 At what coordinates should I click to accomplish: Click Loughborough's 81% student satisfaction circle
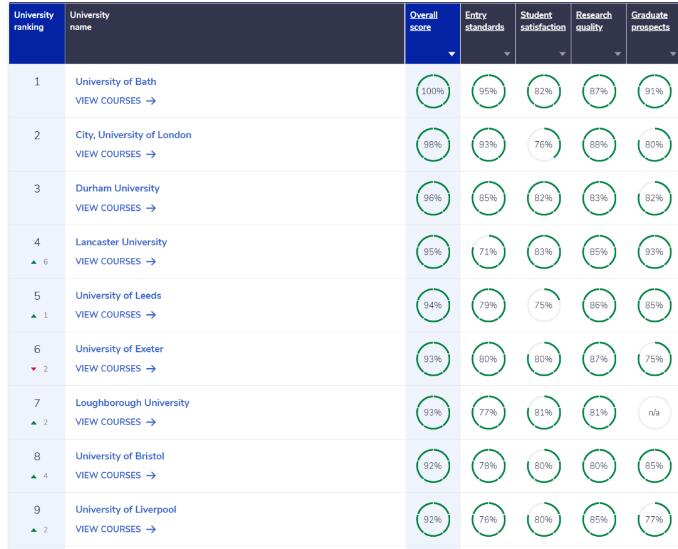[x=544, y=412]
